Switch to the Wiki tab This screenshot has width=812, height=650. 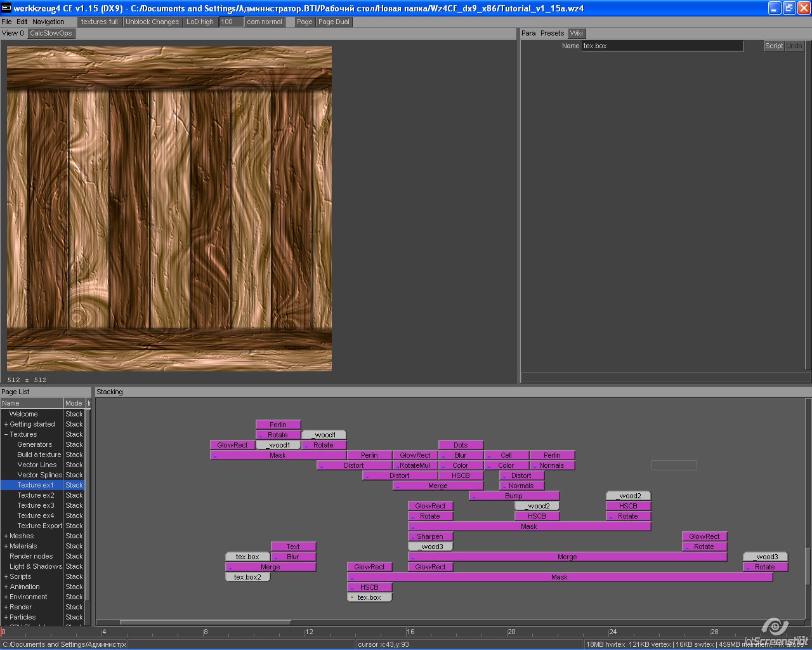pyautogui.click(x=576, y=33)
